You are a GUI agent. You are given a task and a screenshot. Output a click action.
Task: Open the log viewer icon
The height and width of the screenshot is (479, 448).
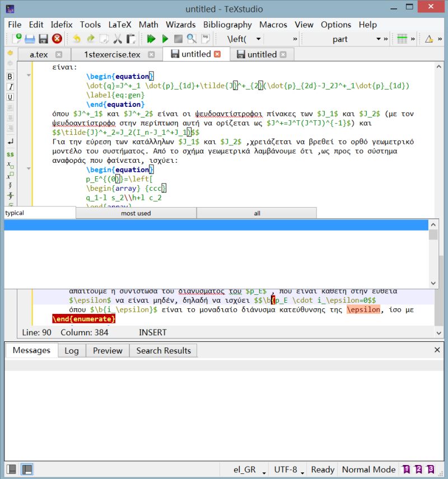[x=206, y=39]
